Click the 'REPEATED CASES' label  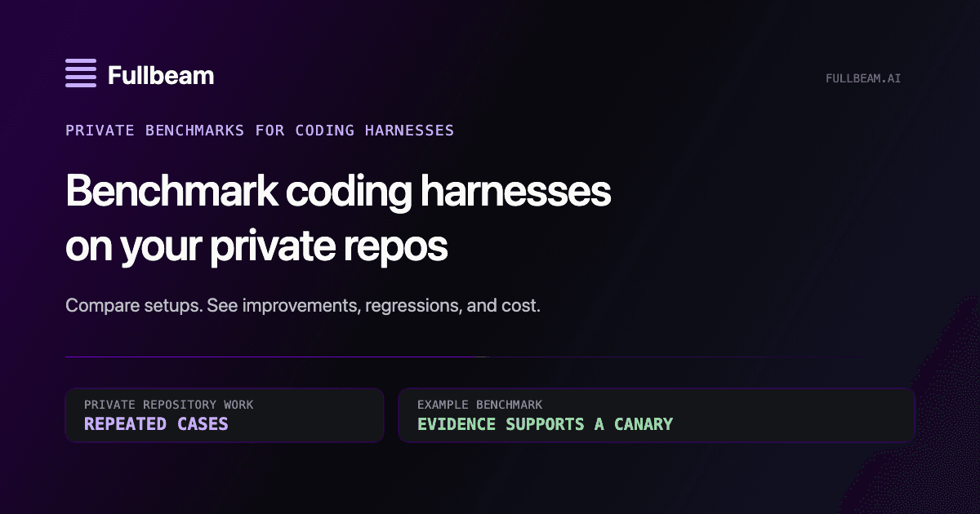(156, 424)
